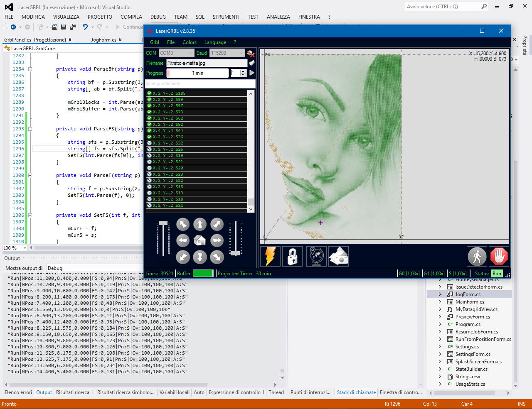532x409 pixels.
Task: Click the gcode list scroll-down arrow
Action: (x=251, y=209)
